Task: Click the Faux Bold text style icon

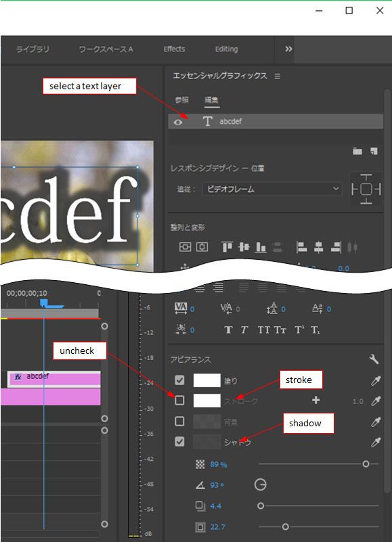Action: (x=228, y=330)
